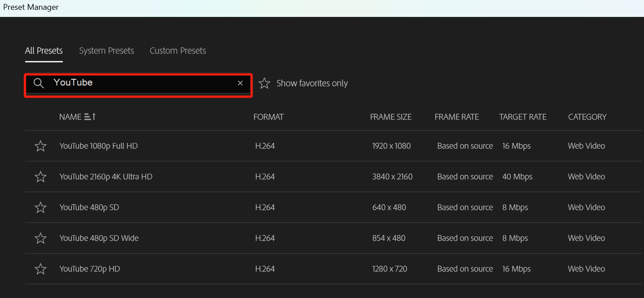Favorite the YouTube 1080p Full HD preset star
This screenshot has height=298, width=644.
[x=41, y=146]
